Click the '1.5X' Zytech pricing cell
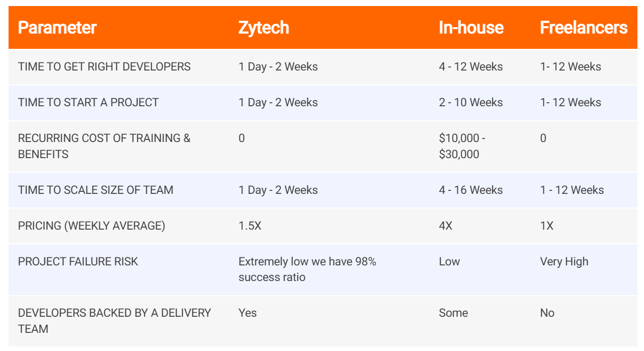644x351 pixels. coord(250,226)
